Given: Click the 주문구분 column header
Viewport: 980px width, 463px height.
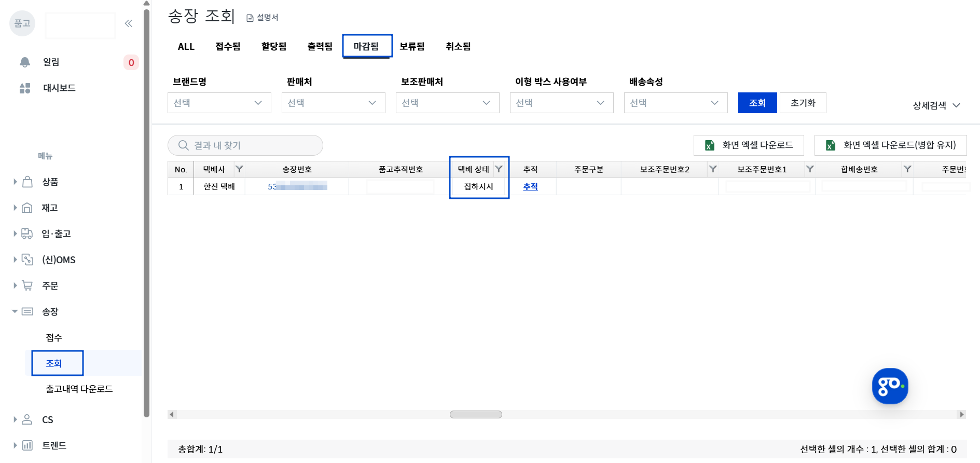Looking at the screenshot, I should coord(589,169).
